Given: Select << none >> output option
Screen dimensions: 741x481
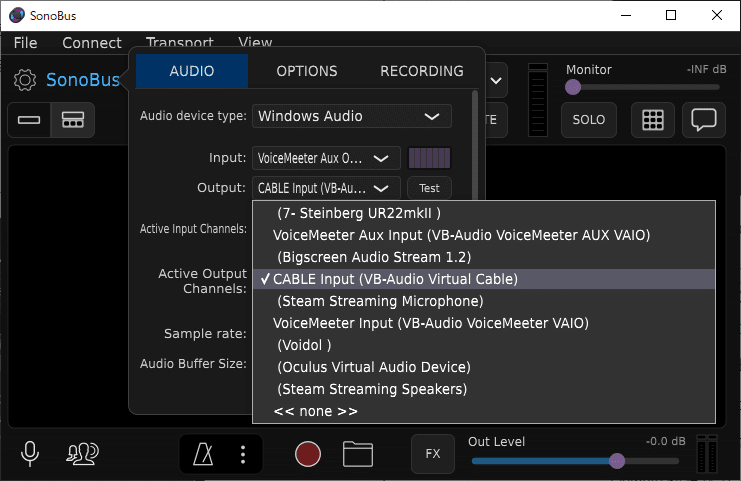Looking at the screenshot, I should pos(484,411).
